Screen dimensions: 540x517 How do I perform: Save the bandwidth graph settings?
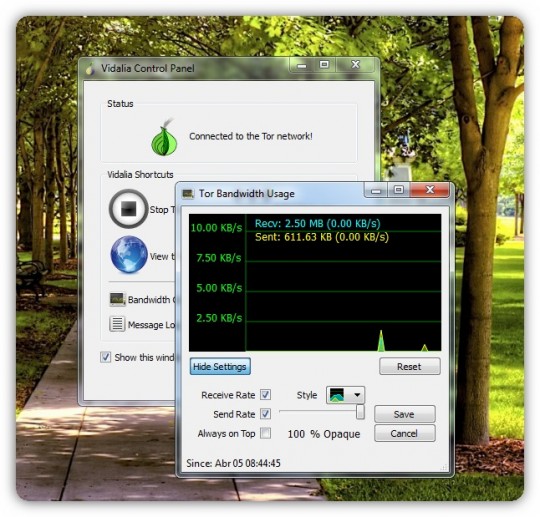pos(405,414)
